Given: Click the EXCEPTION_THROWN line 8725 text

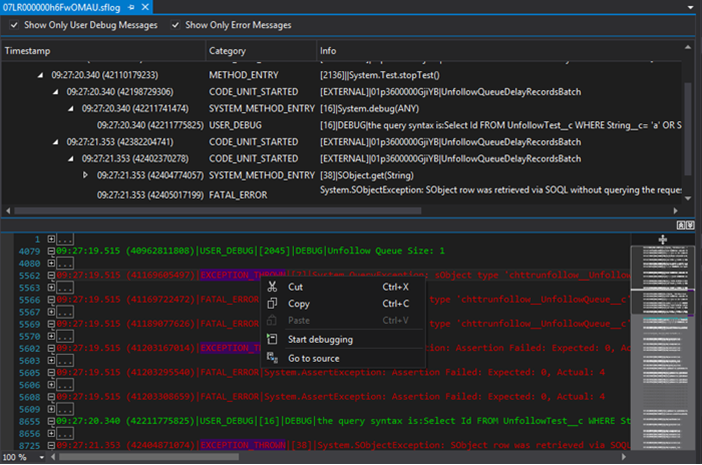Looking at the screenshot, I should tap(343, 445).
